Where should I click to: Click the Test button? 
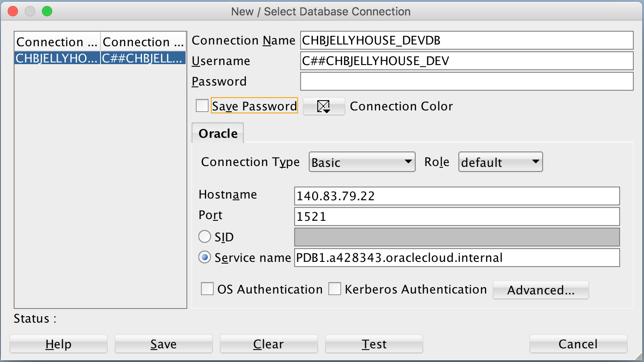point(374,344)
